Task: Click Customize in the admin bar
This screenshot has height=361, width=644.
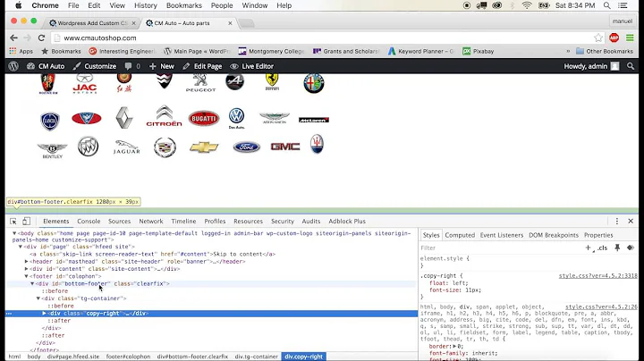Action: tap(95, 66)
